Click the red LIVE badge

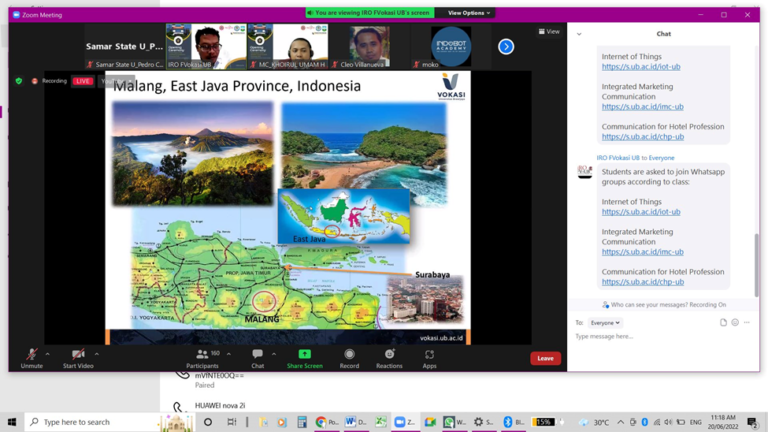pos(83,81)
